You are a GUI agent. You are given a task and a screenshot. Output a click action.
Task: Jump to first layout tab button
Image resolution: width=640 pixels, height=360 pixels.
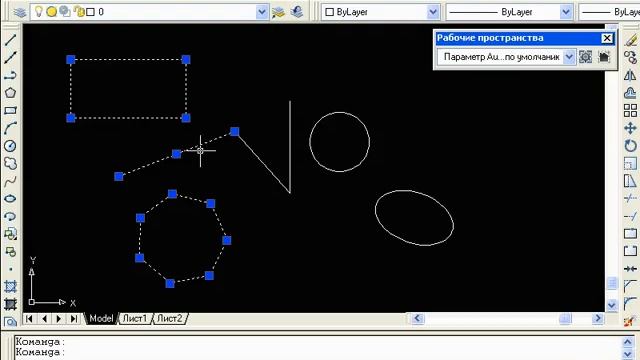tap(29, 318)
